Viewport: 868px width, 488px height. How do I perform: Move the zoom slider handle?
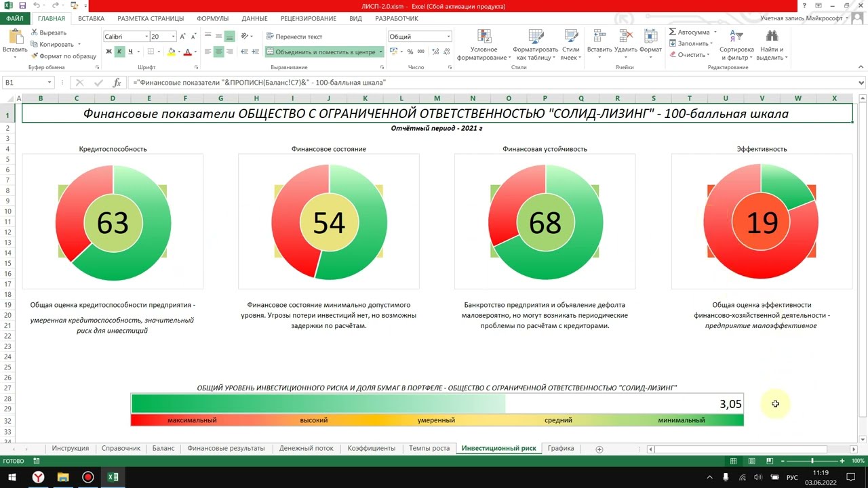(812, 461)
